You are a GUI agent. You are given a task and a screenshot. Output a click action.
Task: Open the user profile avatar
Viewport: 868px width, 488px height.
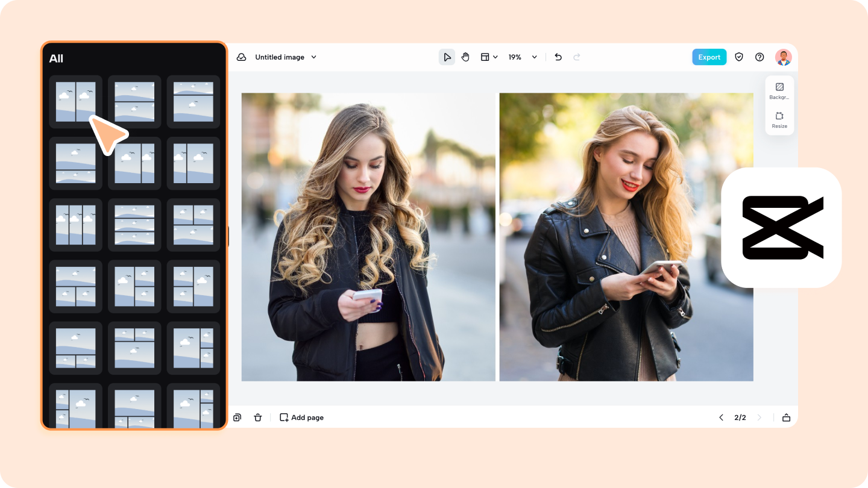pos(783,57)
